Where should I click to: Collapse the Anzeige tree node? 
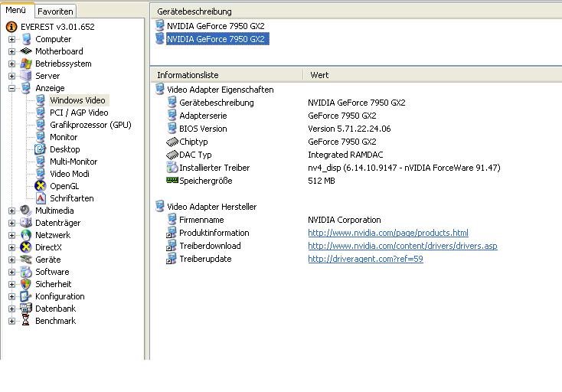(11, 88)
